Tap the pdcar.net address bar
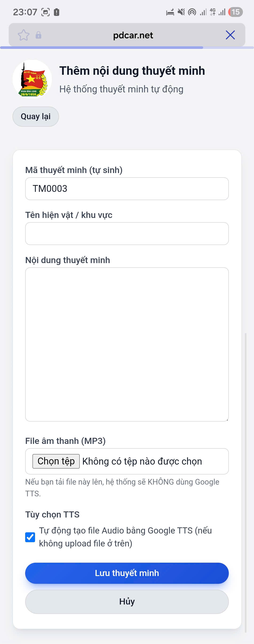Screen dimensions: 254x644 point(133,35)
